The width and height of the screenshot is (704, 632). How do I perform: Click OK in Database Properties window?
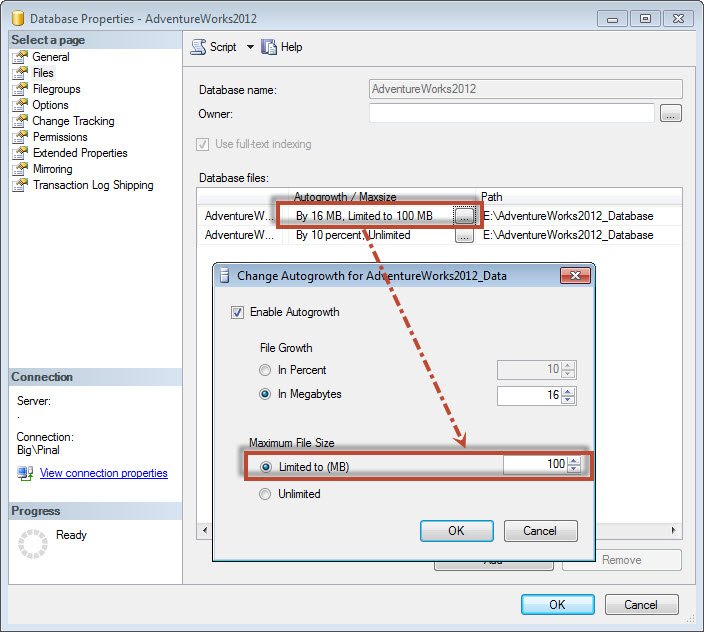pyautogui.click(x=558, y=605)
